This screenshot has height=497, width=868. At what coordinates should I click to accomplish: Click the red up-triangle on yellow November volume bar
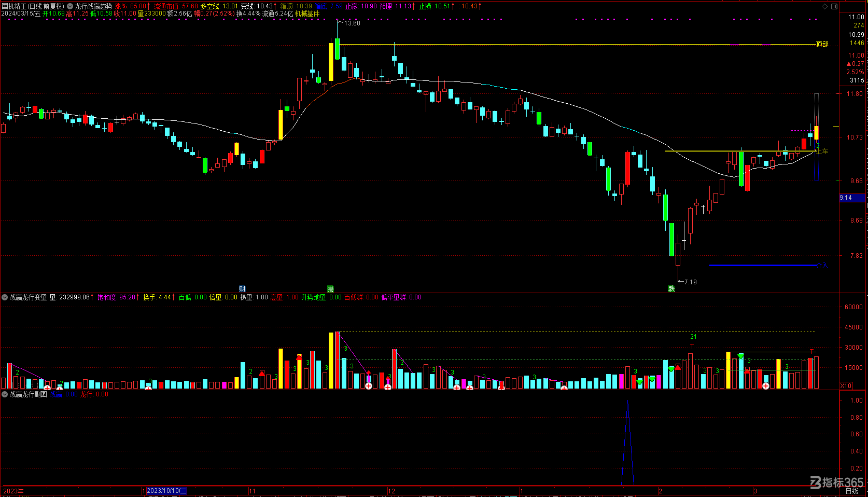pyautogui.click(x=299, y=357)
